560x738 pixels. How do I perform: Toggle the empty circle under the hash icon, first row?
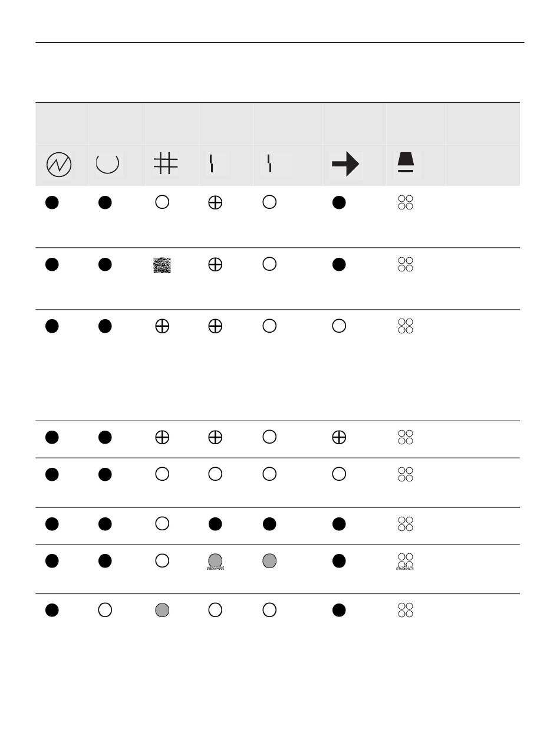(162, 202)
